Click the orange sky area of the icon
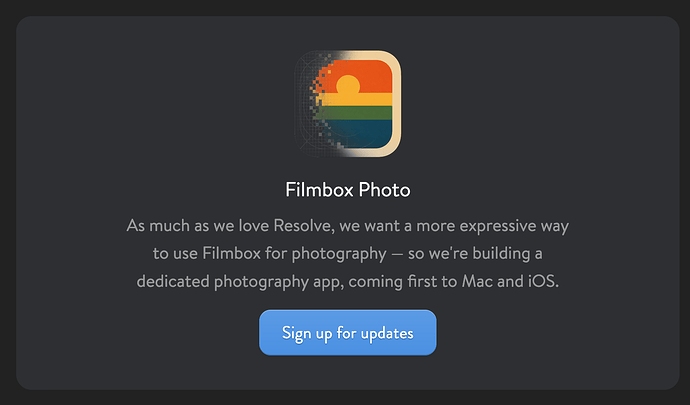690x405 pixels. pyautogui.click(x=374, y=74)
